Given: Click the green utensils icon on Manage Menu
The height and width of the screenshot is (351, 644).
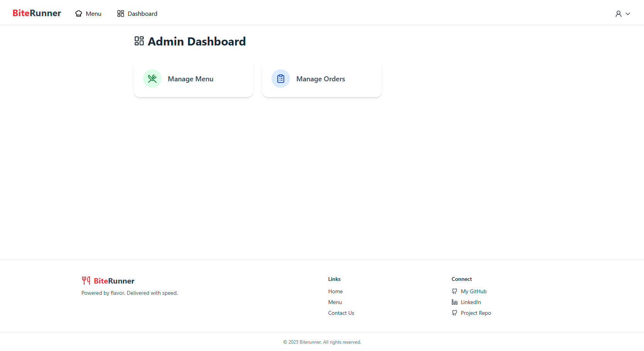Looking at the screenshot, I should [x=152, y=79].
